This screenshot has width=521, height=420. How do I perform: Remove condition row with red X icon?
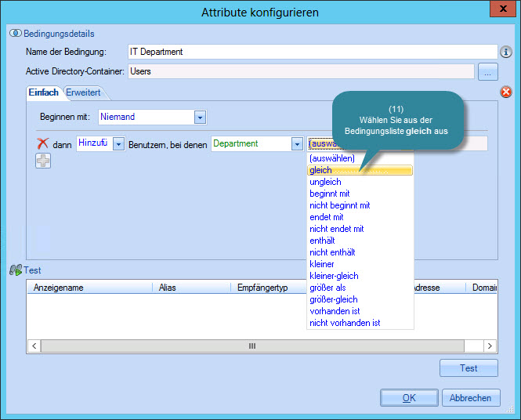pos(42,144)
